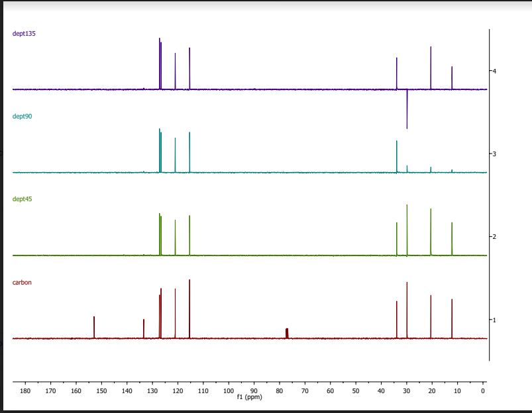Click the f1 (ppm) axis title
Screen dimensions: 532x413
coord(249,396)
